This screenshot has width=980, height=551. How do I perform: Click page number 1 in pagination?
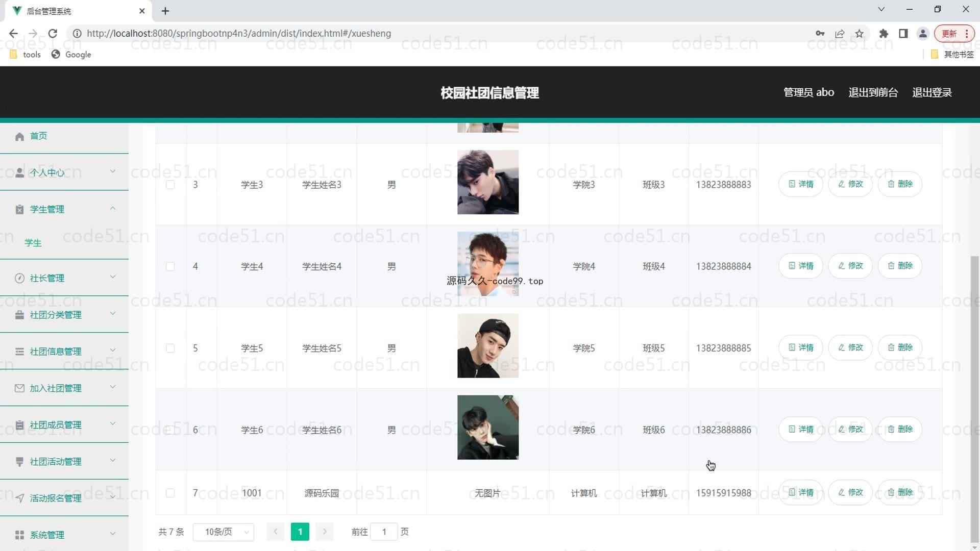point(300,532)
